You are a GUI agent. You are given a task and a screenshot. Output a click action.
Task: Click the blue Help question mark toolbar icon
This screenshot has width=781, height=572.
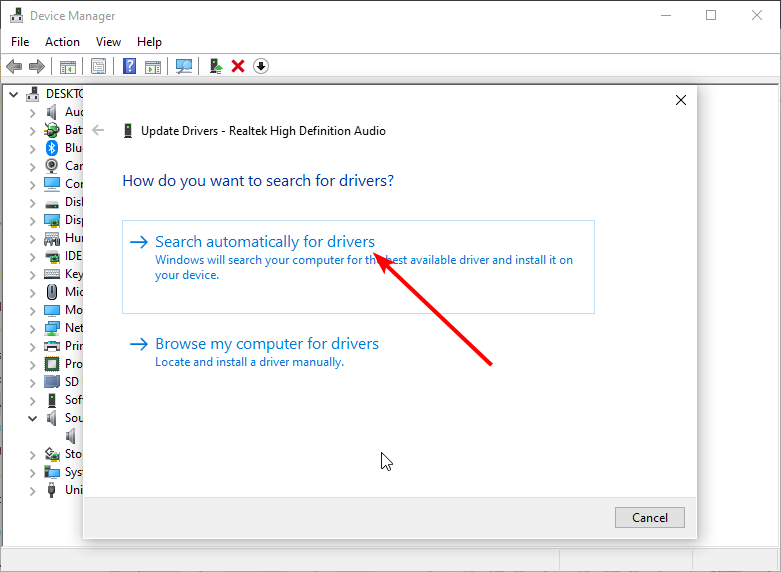[x=130, y=66]
